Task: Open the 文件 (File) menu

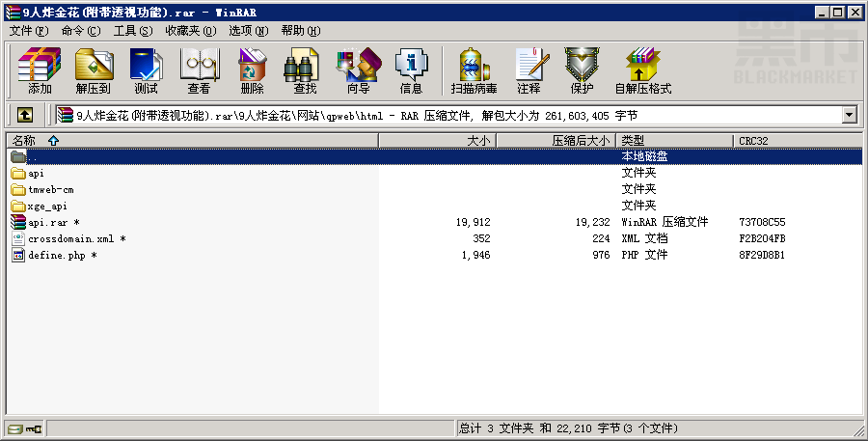Action: [28, 31]
